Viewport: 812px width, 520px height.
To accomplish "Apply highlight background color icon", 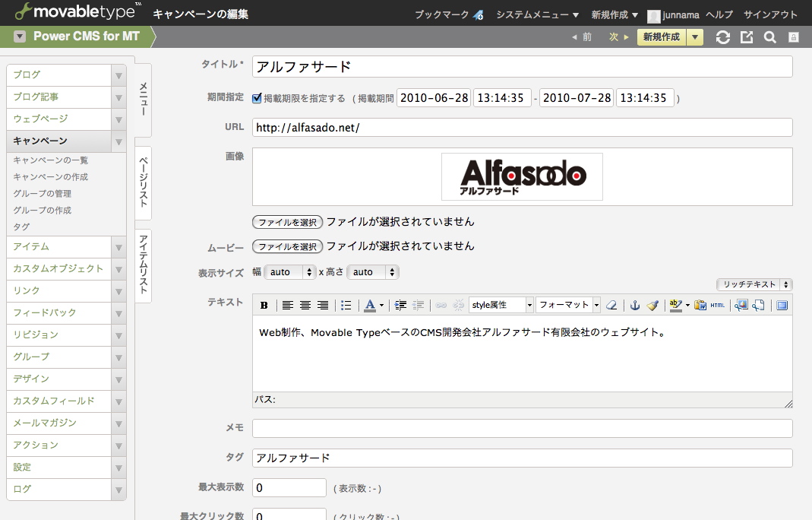I will [x=675, y=306].
